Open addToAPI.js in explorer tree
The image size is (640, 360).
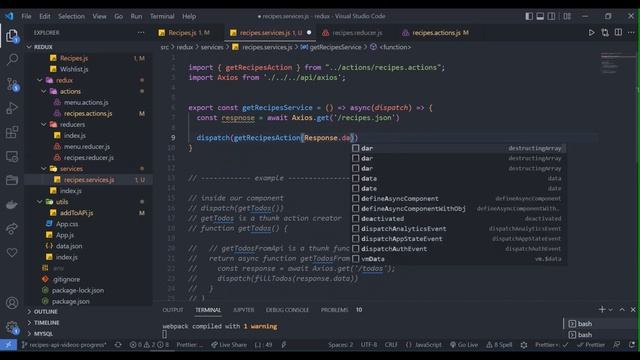pos(76,213)
